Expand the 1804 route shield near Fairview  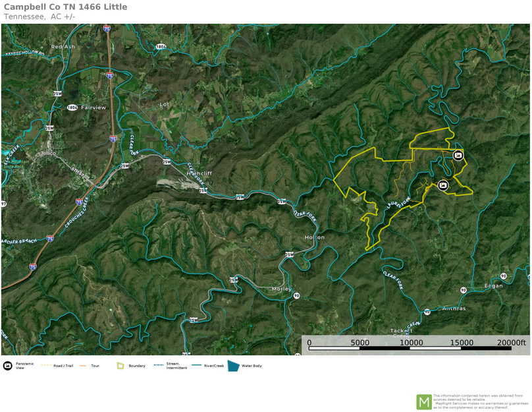point(71,106)
